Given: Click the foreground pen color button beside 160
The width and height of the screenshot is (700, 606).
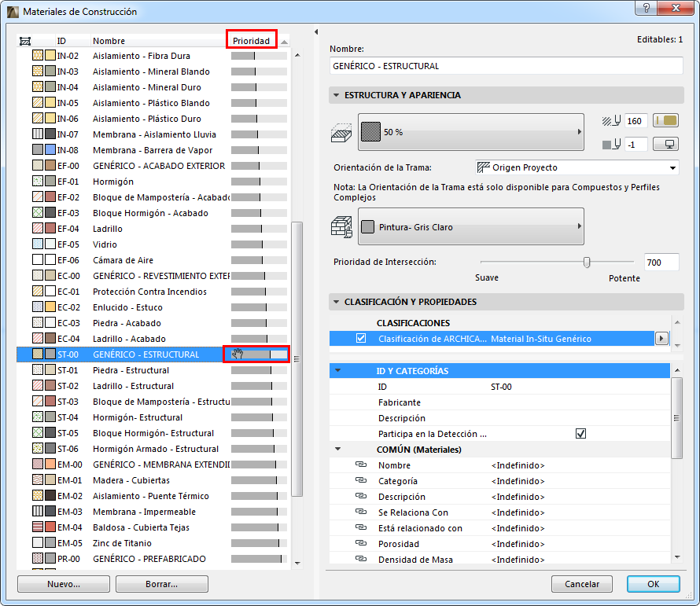Looking at the screenshot, I should 665,120.
